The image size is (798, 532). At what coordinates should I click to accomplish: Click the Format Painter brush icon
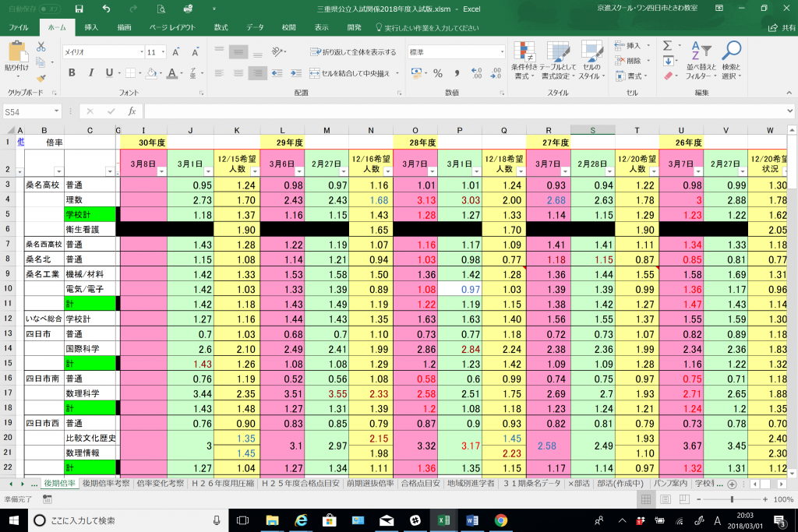coord(41,78)
